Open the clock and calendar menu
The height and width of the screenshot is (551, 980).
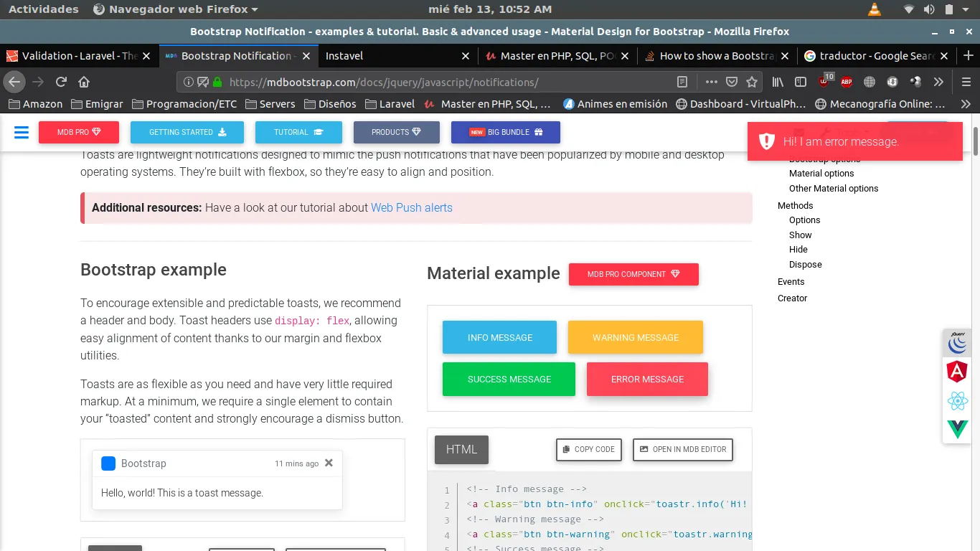click(490, 9)
